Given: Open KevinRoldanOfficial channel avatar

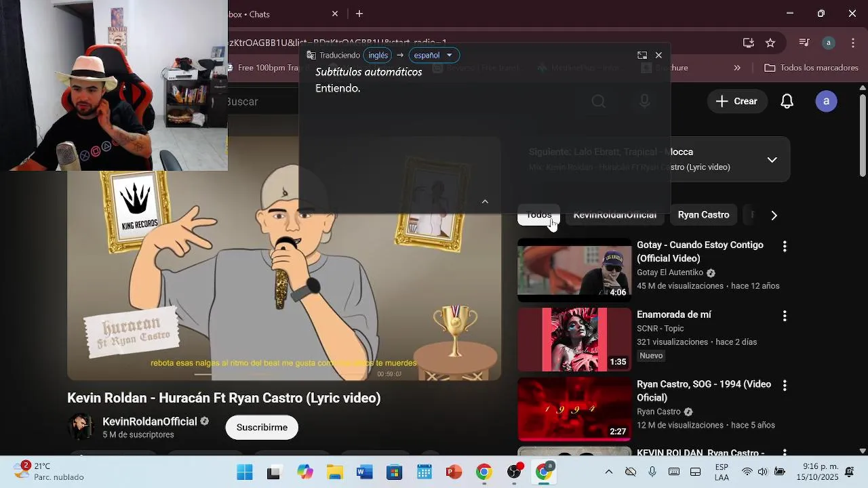Looking at the screenshot, I should [x=81, y=427].
